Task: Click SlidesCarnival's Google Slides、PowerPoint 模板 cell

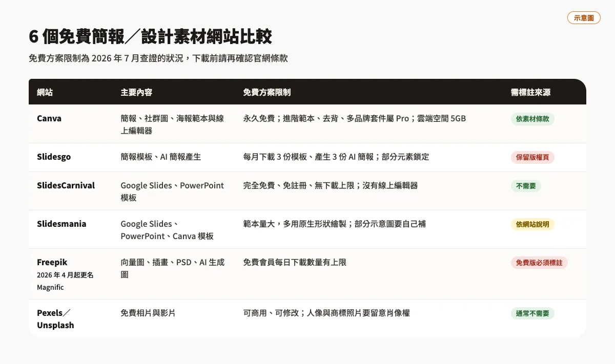Action: click(172, 191)
